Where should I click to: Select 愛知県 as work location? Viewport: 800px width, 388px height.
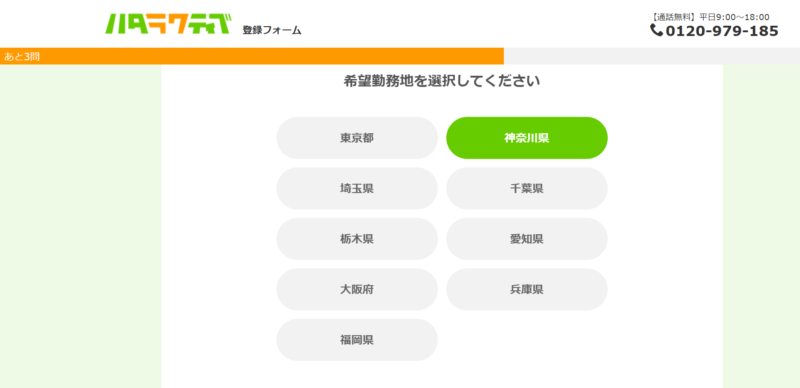(x=527, y=239)
